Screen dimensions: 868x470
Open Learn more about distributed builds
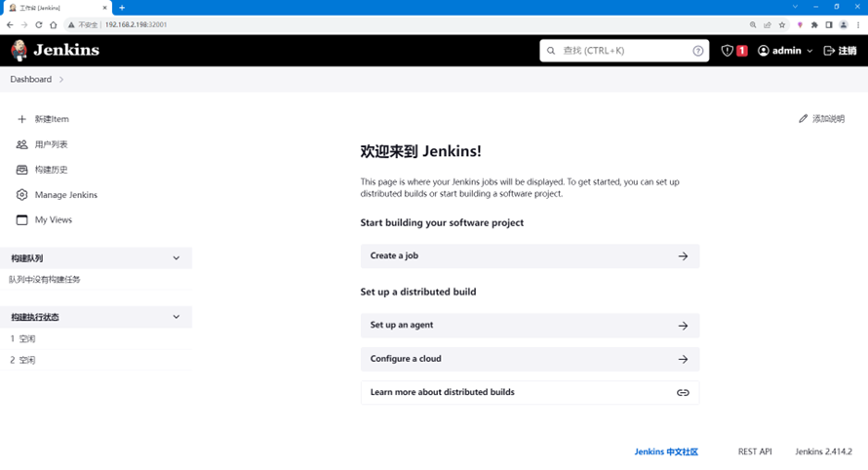coord(530,393)
